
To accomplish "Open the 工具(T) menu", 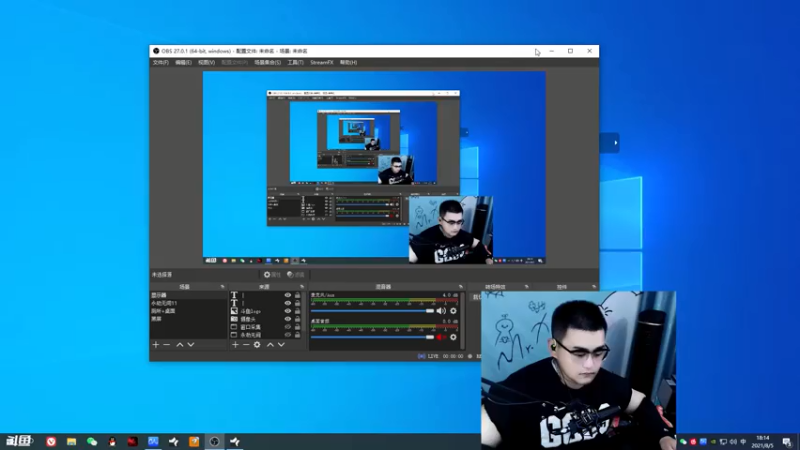I will 295,62.
